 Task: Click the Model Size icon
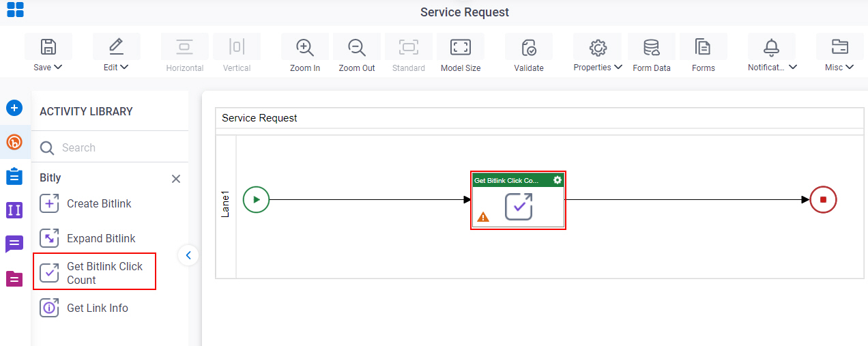(461, 46)
